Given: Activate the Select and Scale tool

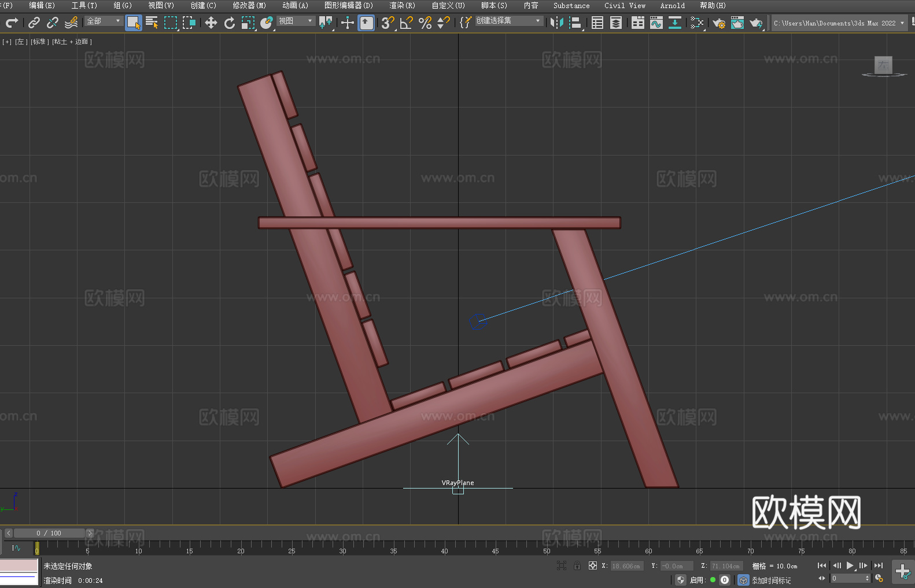Looking at the screenshot, I should [248, 23].
